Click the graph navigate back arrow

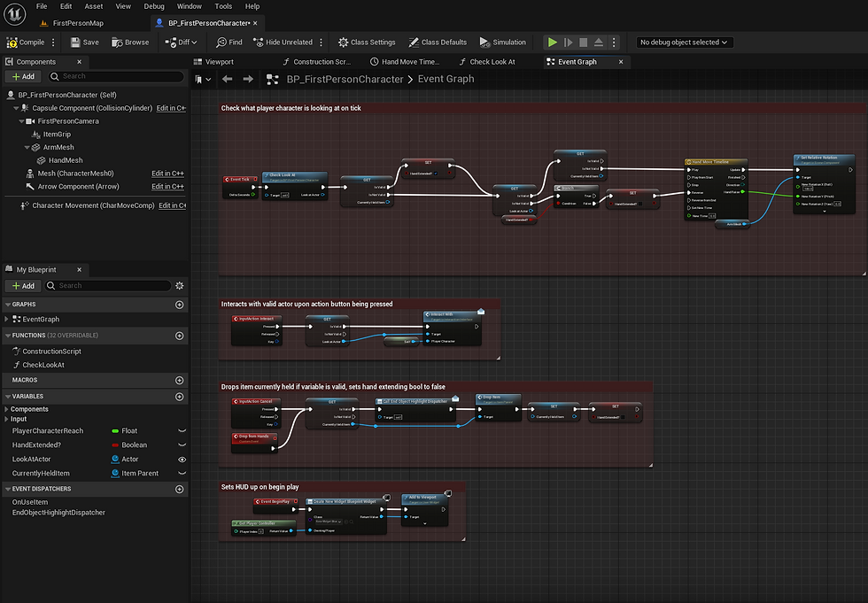point(227,79)
